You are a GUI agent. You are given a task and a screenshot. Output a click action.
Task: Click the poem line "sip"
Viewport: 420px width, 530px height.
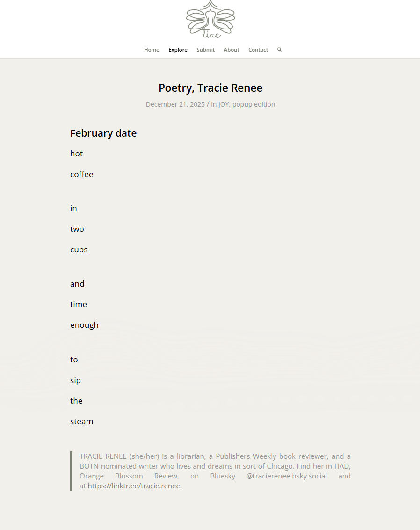point(75,380)
